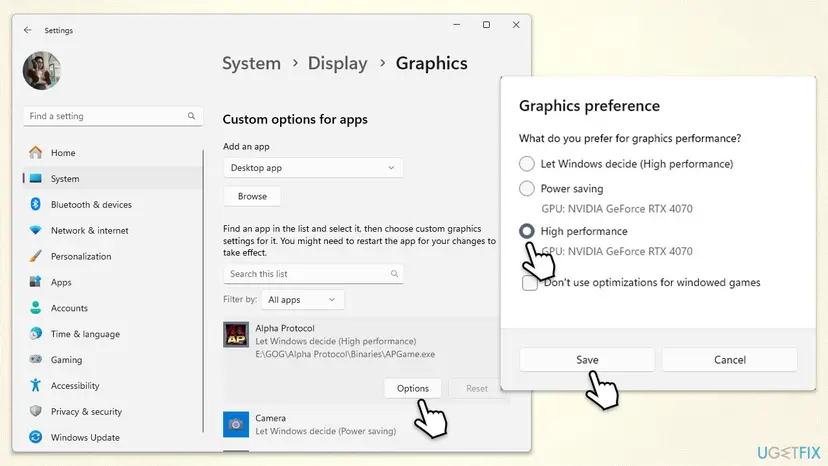
Task: Open Windows Update
Action: [113, 437]
